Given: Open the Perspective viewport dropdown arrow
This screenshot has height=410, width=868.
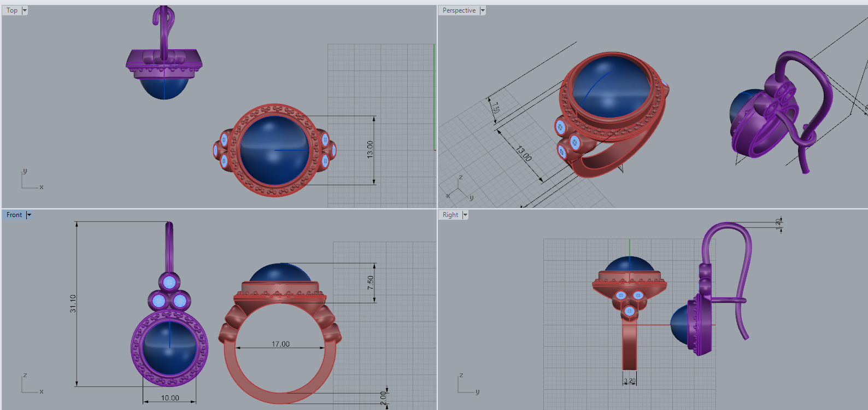Looking at the screenshot, I should 483,10.
